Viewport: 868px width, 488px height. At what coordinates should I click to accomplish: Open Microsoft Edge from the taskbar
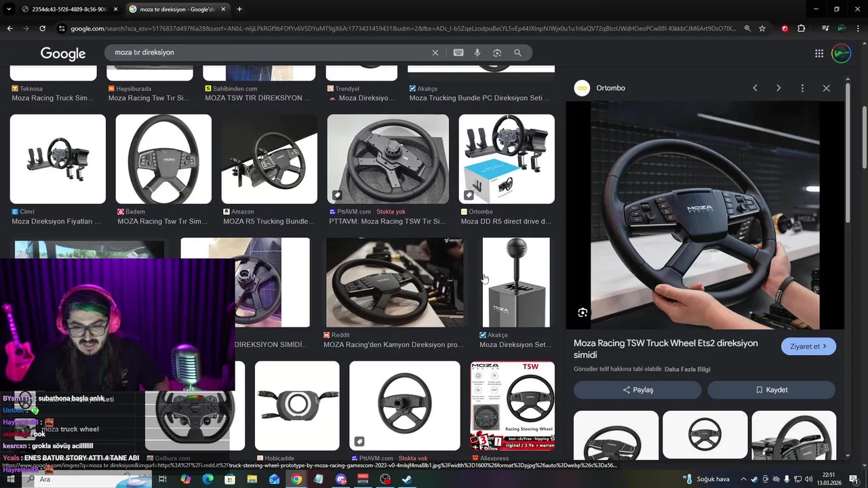point(208,479)
